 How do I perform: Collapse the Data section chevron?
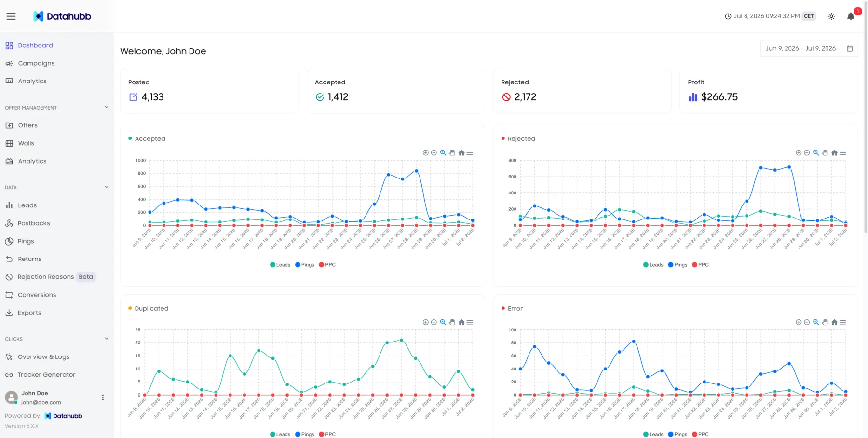[x=107, y=187]
